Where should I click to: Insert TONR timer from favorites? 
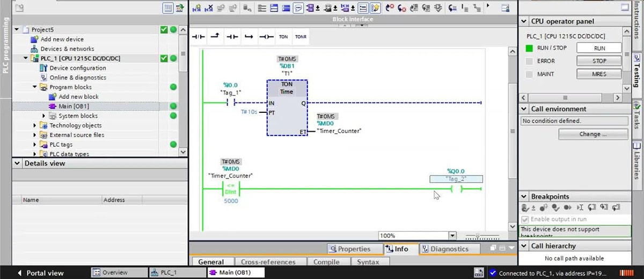[301, 37]
